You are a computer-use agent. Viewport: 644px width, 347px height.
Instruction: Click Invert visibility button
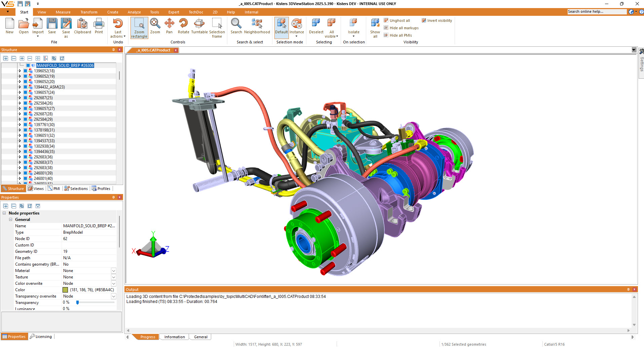click(x=437, y=21)
